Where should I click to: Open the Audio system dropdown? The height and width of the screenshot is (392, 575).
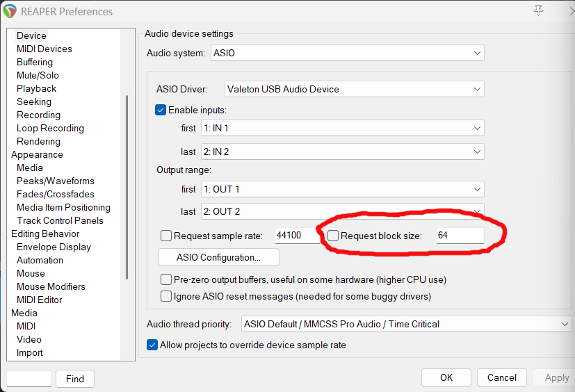point(347,53)
